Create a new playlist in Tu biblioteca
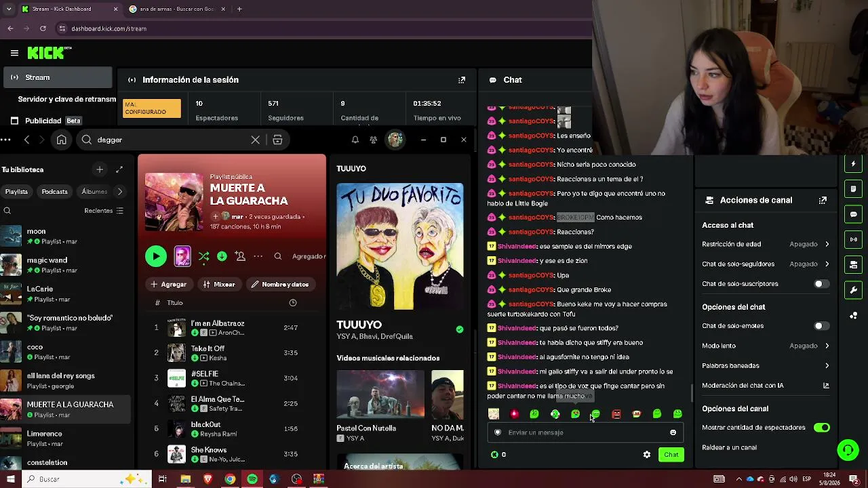Screen dimensions: 868x488 point(100,169)
